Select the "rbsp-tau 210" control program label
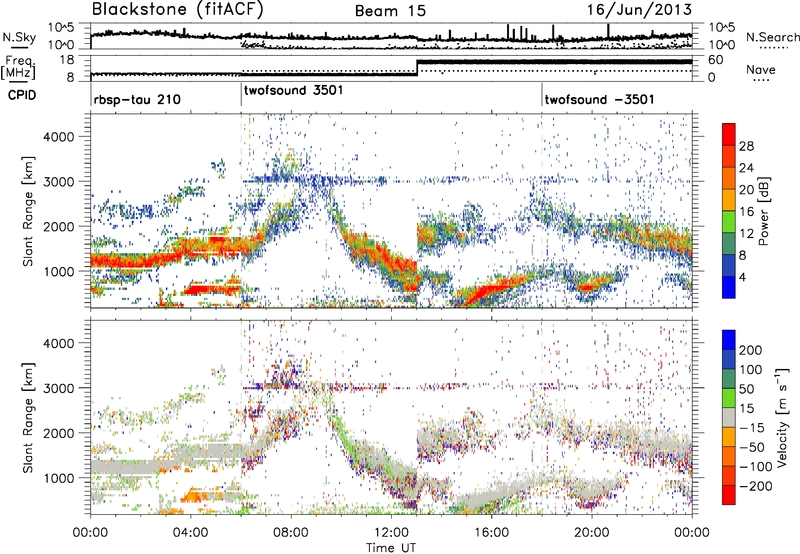Screen dimensions: 800x554 pos(137,99)
